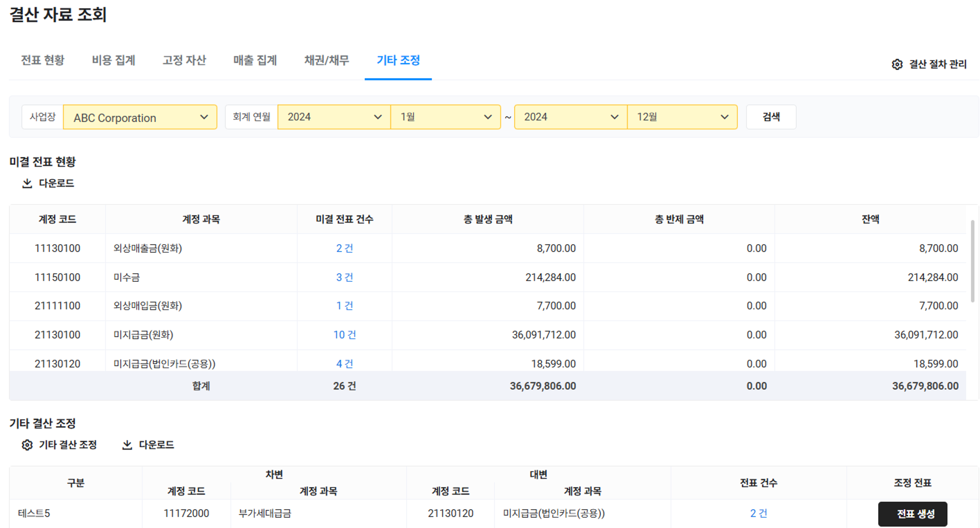This screenshot has width=980, height=528.
Task: Click the 3 건 link for 미수금
Action: [x=344, y=277]
